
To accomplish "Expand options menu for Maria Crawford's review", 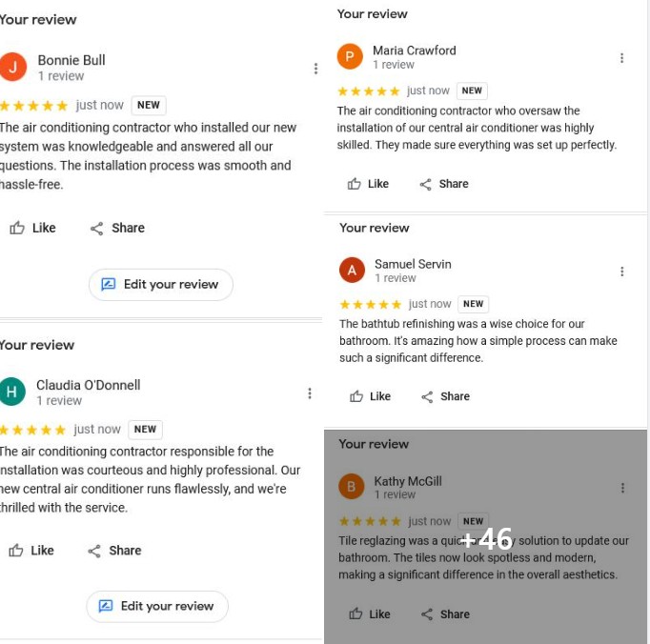I will pos(621,58).
